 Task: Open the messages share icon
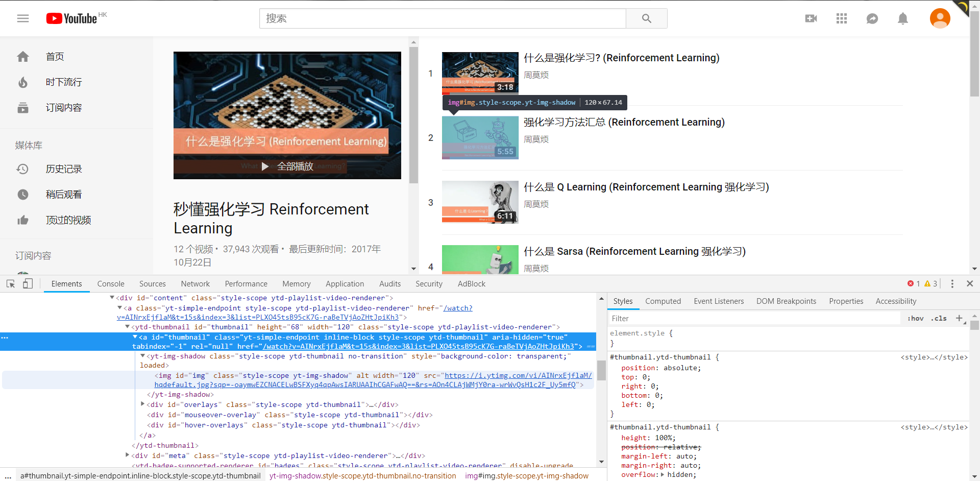(x=872, y=19)
